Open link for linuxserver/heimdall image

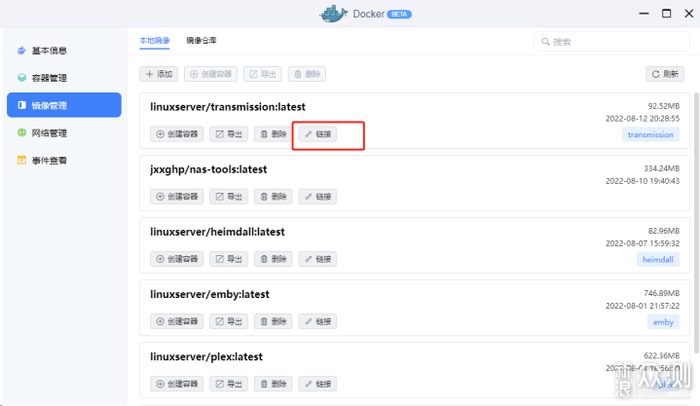[318, 259]
